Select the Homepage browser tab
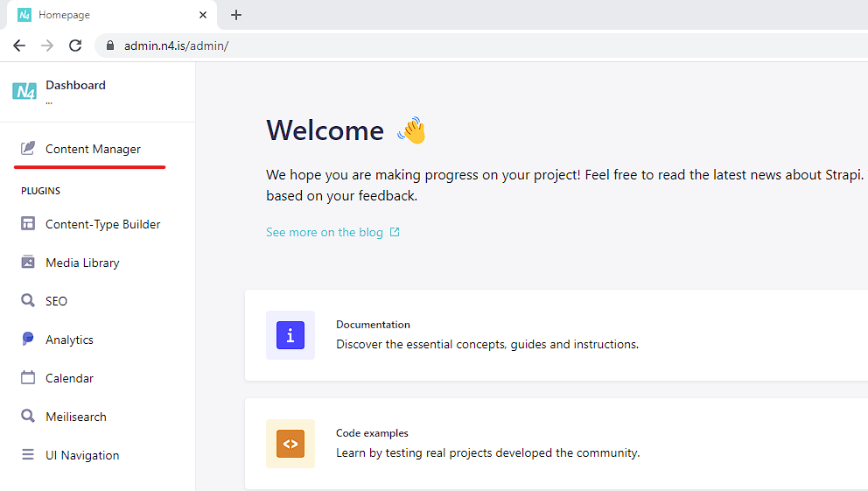Viewport: 868px width, 491px height. 112,15
